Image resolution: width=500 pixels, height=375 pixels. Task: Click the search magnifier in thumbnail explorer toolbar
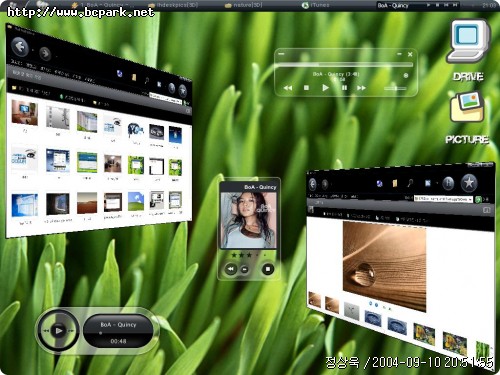[147, 80]
